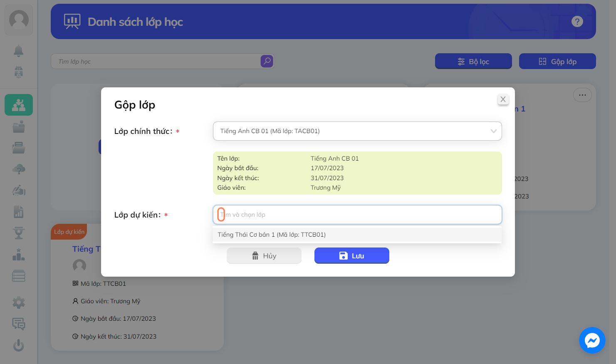Open the bar chart report sidebar icon

19,212
